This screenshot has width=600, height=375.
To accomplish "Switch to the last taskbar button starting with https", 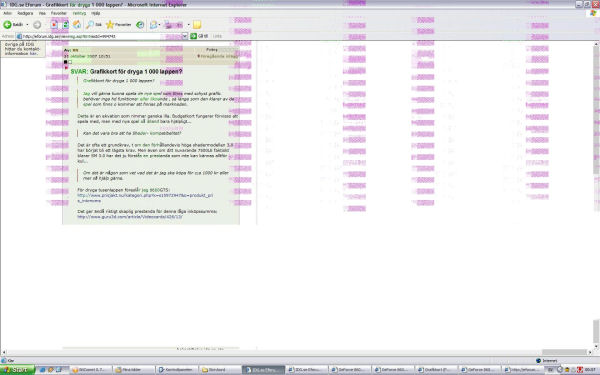I will (x=523, y=370).
